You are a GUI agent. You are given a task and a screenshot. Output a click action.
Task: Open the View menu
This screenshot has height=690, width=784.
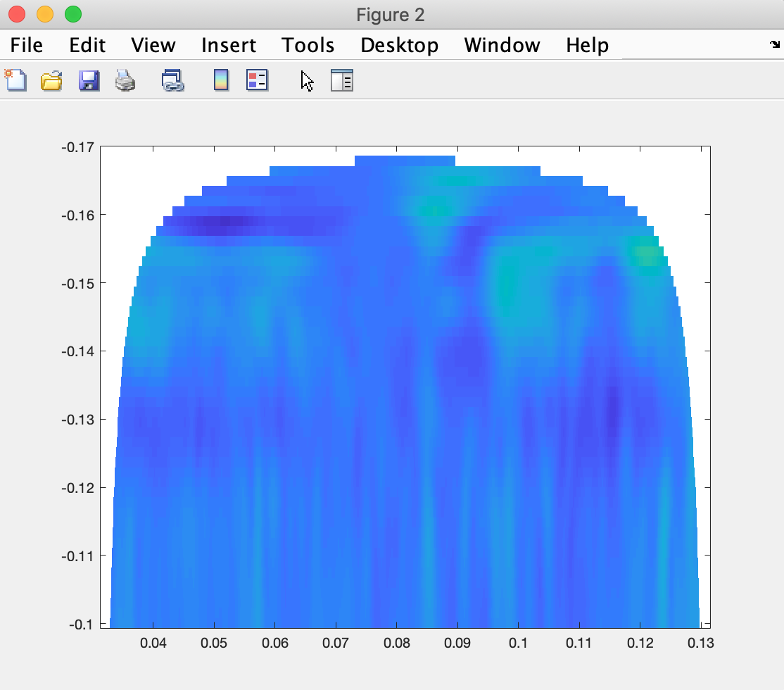click(152, 45)
